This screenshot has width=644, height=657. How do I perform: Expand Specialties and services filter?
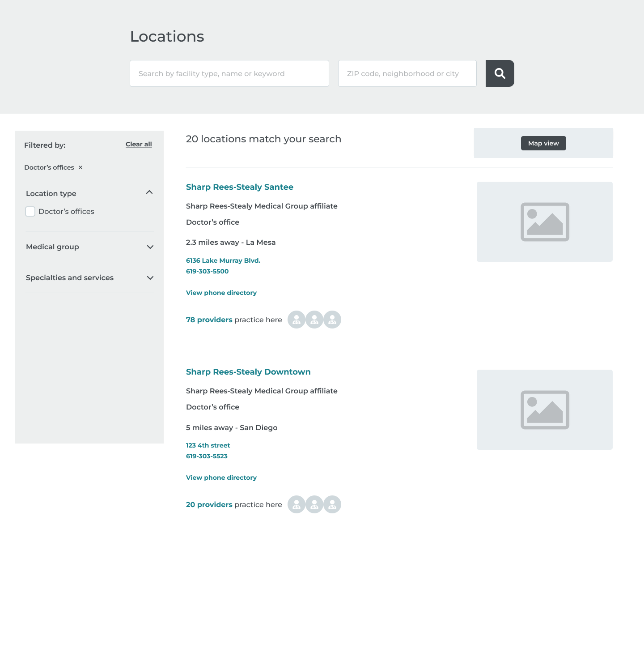pos(150,278)
